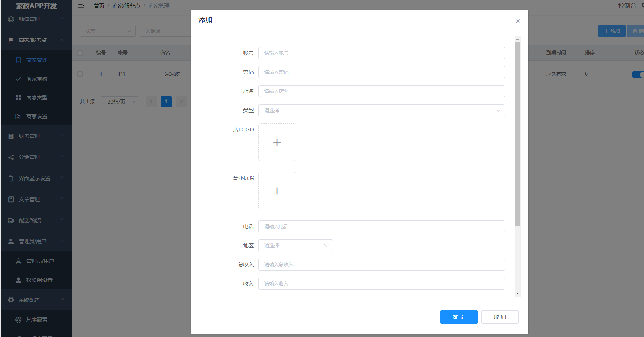644x337 pixels.
Task: Click the dialog vertical scrollbar thumb
Action: [x=518, y=134]
